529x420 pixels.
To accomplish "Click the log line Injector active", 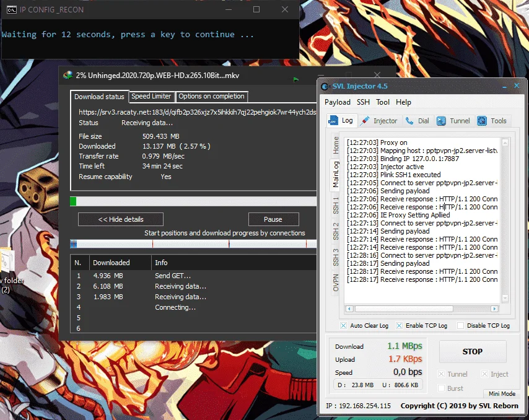I will pos(385,167).
